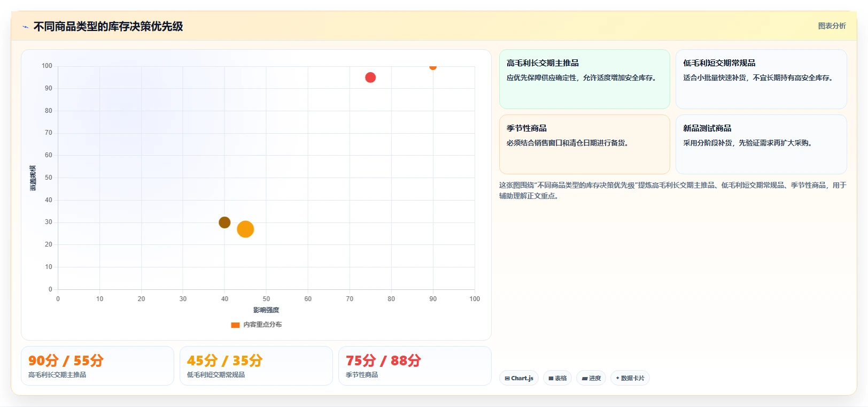
Task: Click the x-axis tick label 60
Action: pyautogui.click(x=308, y=299)
